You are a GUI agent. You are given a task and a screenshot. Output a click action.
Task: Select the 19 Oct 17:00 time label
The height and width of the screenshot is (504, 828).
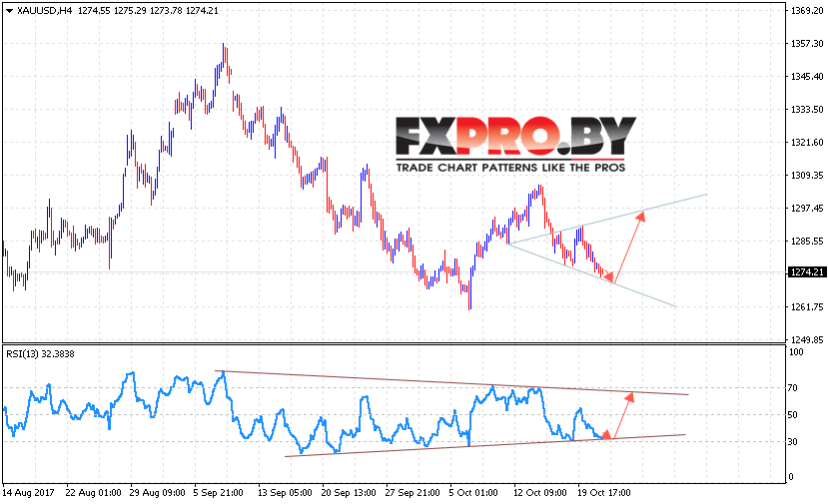tap(603, 493)
